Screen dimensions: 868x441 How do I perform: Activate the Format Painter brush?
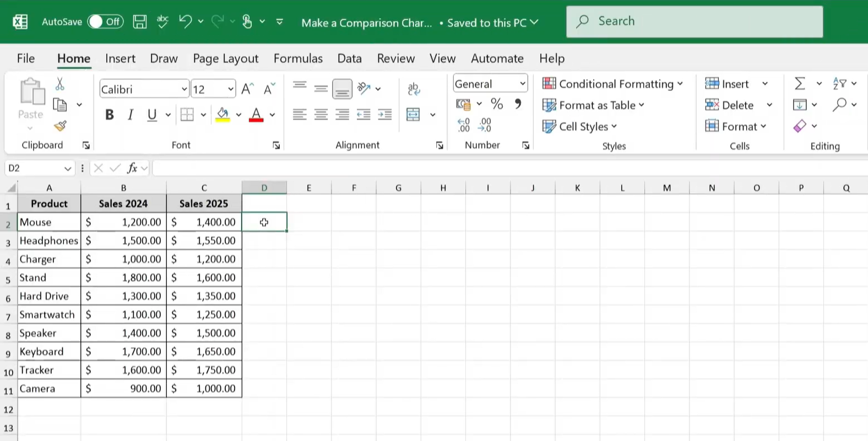[60, 126]
